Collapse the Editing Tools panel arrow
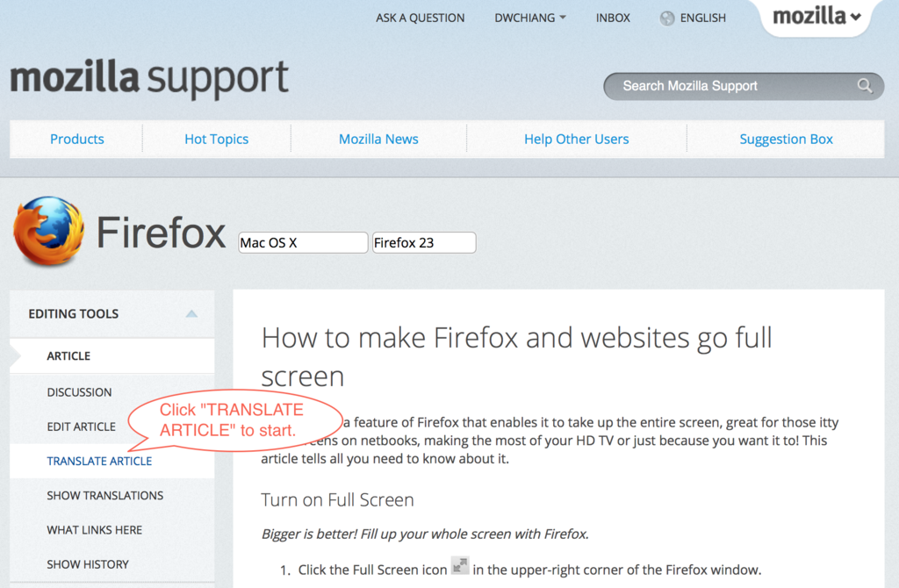 (x=191, y=313)
